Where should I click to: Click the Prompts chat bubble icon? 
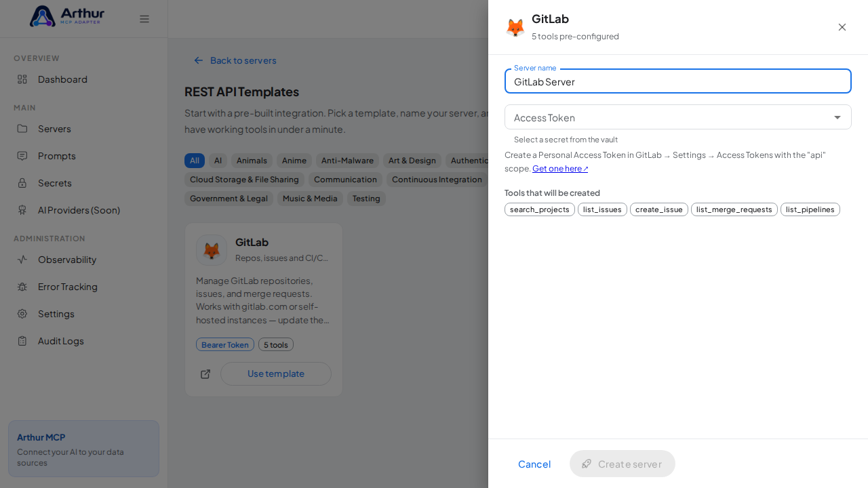[22, 156]
